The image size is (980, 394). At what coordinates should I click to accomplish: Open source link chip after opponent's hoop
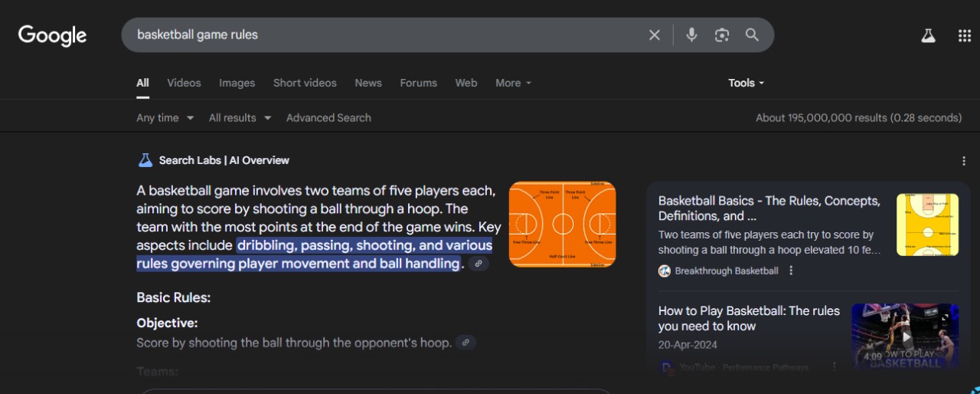(x=465, y=343)
